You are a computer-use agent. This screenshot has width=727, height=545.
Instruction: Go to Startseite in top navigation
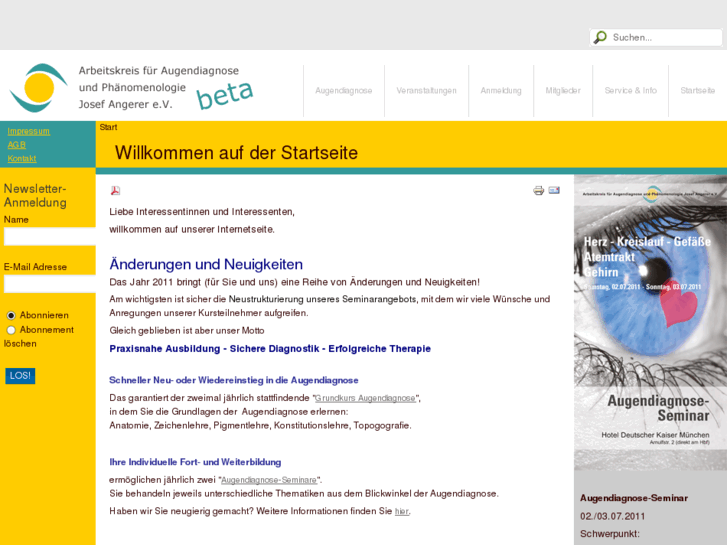698,90
